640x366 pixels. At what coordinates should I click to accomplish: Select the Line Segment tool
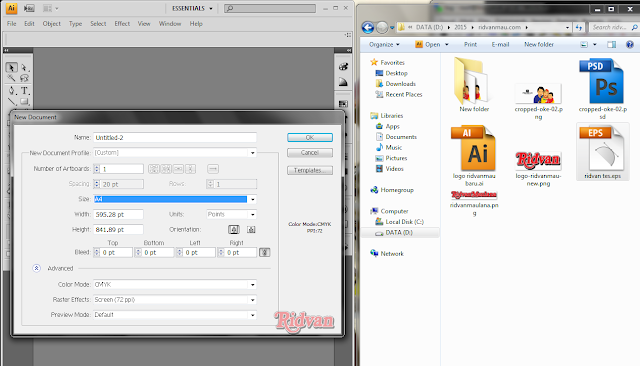[11, 102]
